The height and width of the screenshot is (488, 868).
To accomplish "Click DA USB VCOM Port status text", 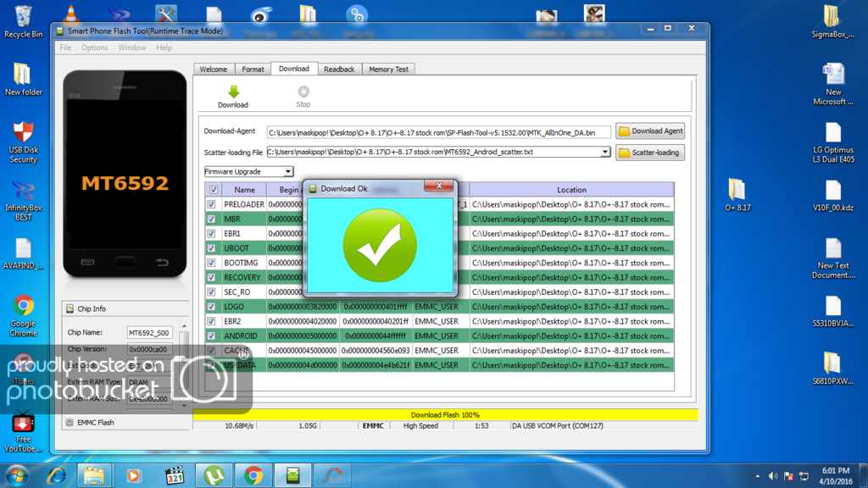I will (558, 426).
